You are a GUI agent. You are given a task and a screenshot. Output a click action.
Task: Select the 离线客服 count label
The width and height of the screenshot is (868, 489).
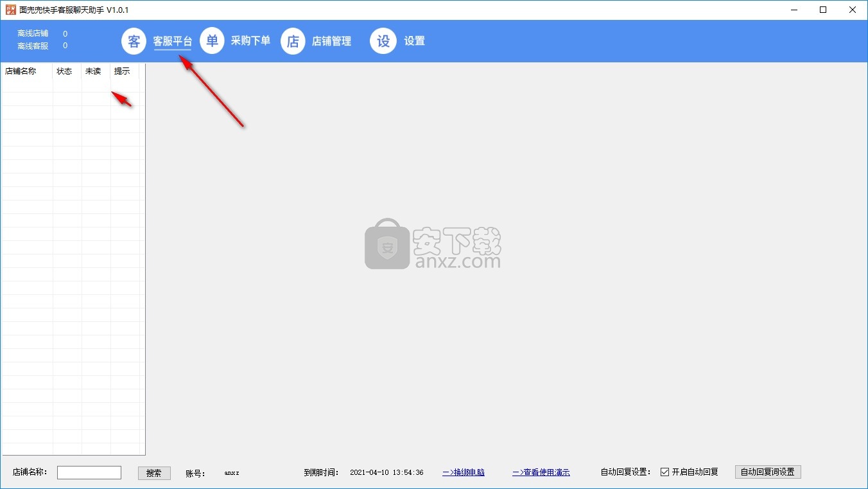(x=33, y=46)
